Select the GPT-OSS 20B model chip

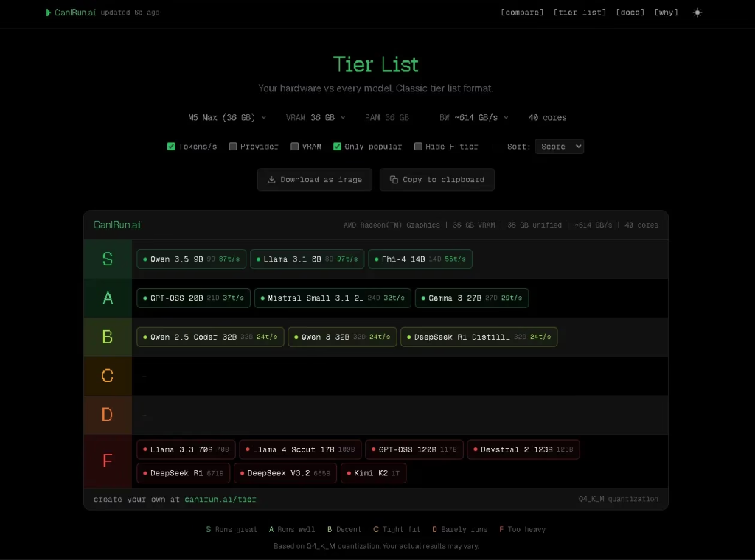(193, 298)
